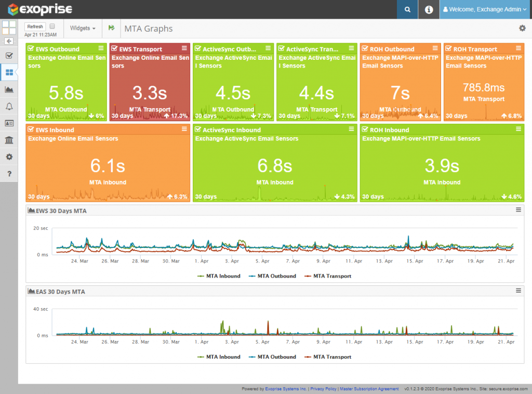The width and height of the screenshot is (532, 394).
Task: Select the Dashboards grid icon in sidebar
Action: click(8, 72)
